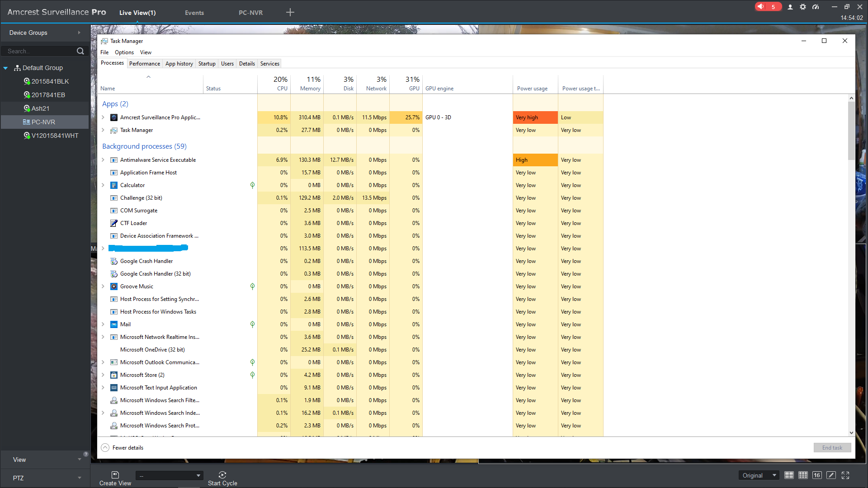Click the Mail process icon
868x488 pixels.
pos(114,324)
